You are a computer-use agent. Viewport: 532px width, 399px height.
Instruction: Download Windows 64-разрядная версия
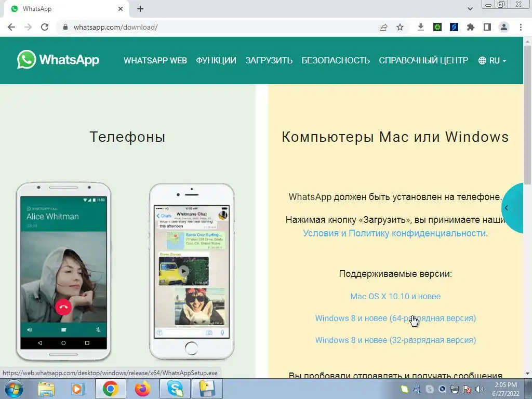(x=395, y=318)
